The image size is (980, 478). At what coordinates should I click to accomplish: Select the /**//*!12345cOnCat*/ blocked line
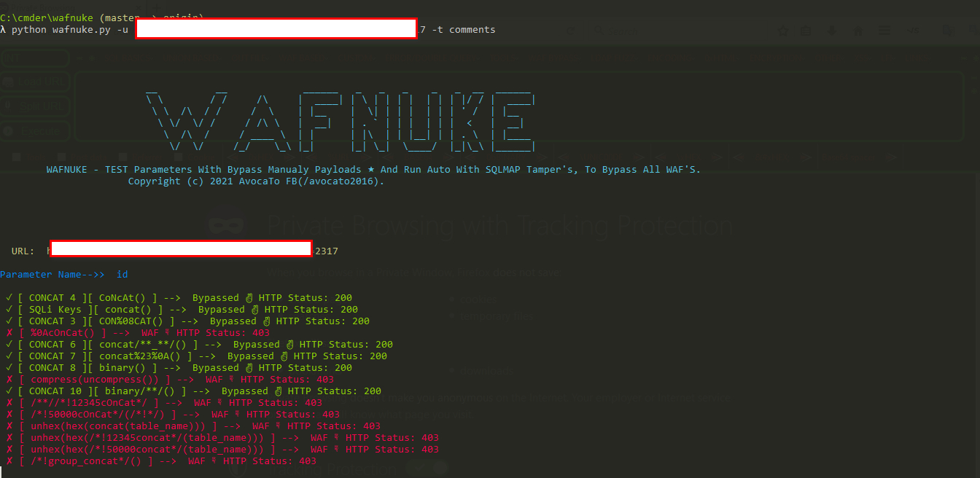(164, 403)
